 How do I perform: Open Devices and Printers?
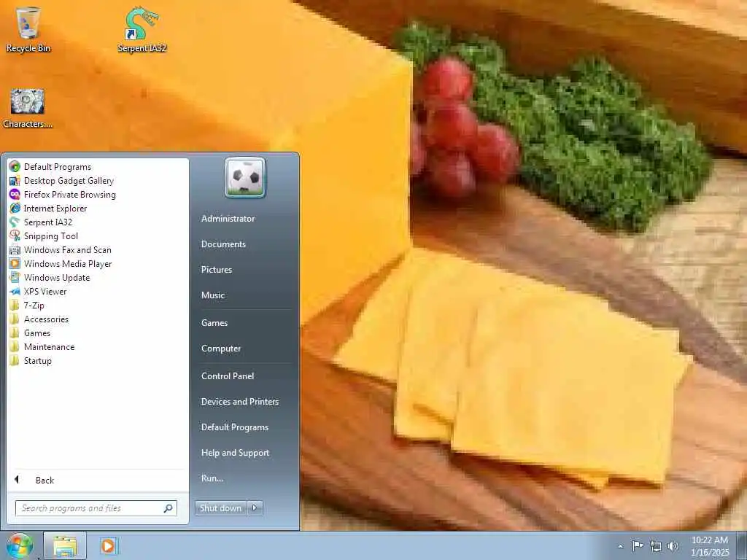240,402
